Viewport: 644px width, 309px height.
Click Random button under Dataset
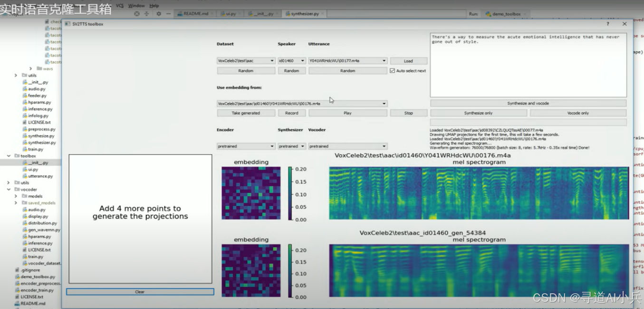[246, 71]
